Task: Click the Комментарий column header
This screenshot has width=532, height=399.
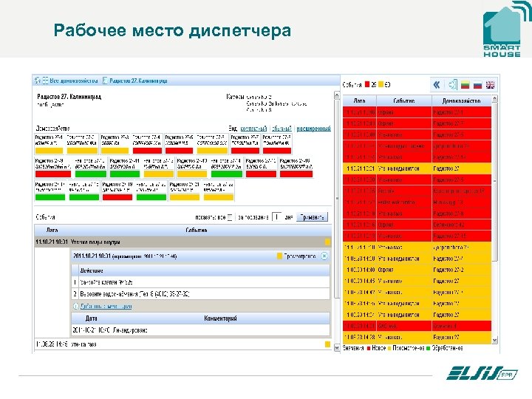Action: pyautogui.click(x=220, y=318)
